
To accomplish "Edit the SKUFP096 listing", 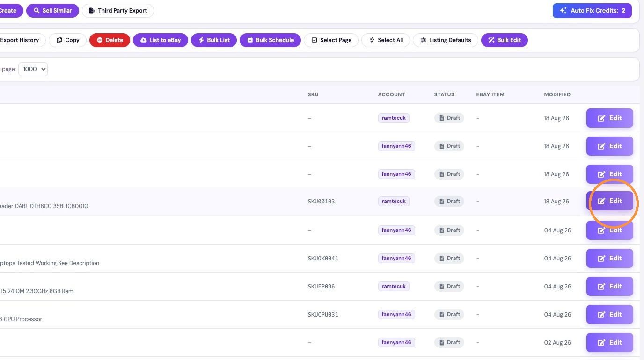I will click(x=609, y=286).
